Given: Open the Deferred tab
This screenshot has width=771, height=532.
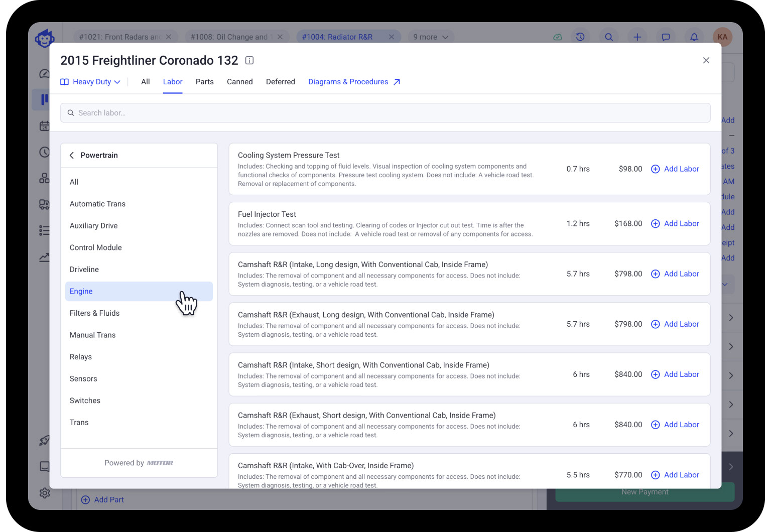Looking at the screenshot, I should (281, 82).
